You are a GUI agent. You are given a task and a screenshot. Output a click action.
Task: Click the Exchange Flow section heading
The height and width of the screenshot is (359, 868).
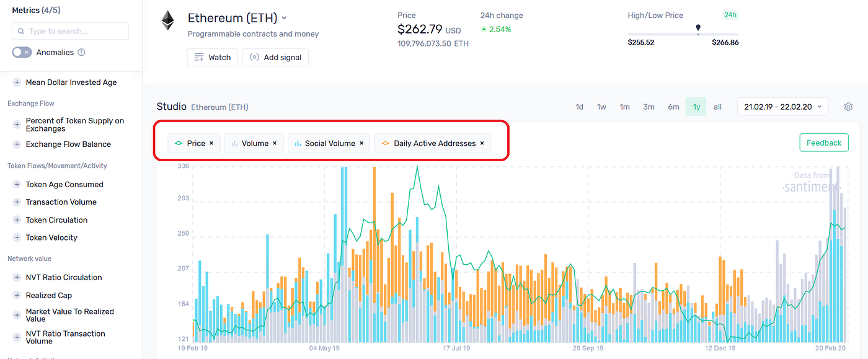(x=31, y=104)
